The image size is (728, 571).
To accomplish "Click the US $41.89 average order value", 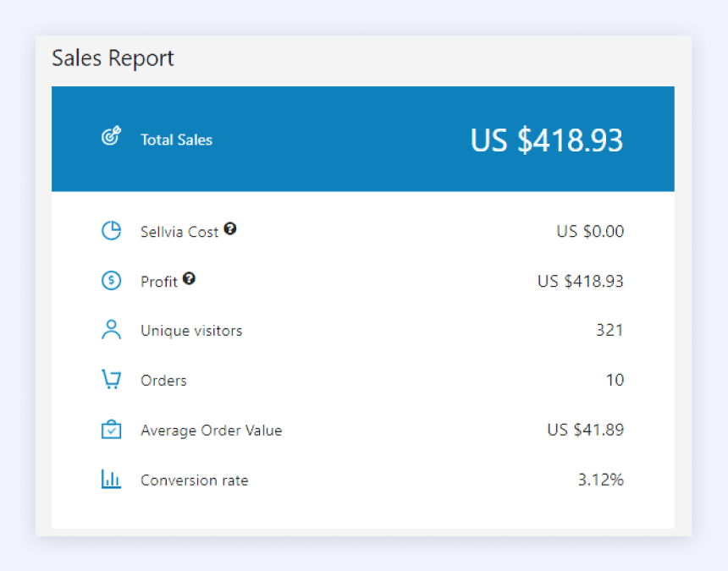I will 586,430.
